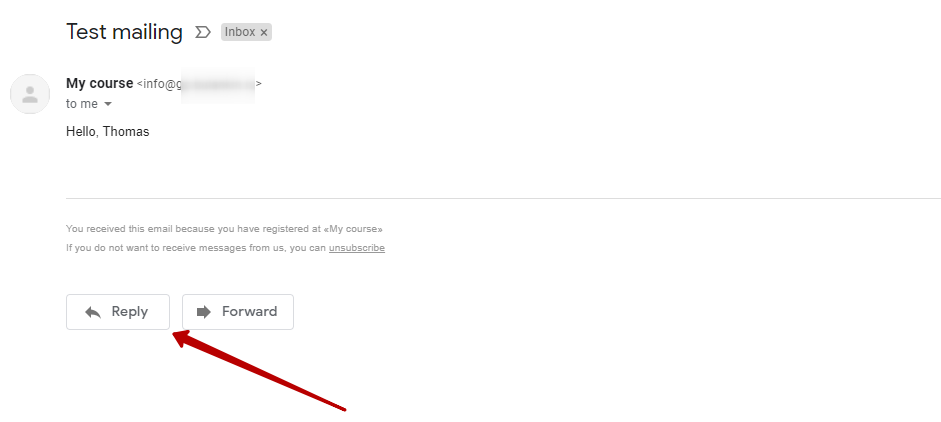Click the Reply button label
Image resolution: width=941 pixels, height=422 pixels.
130,312
